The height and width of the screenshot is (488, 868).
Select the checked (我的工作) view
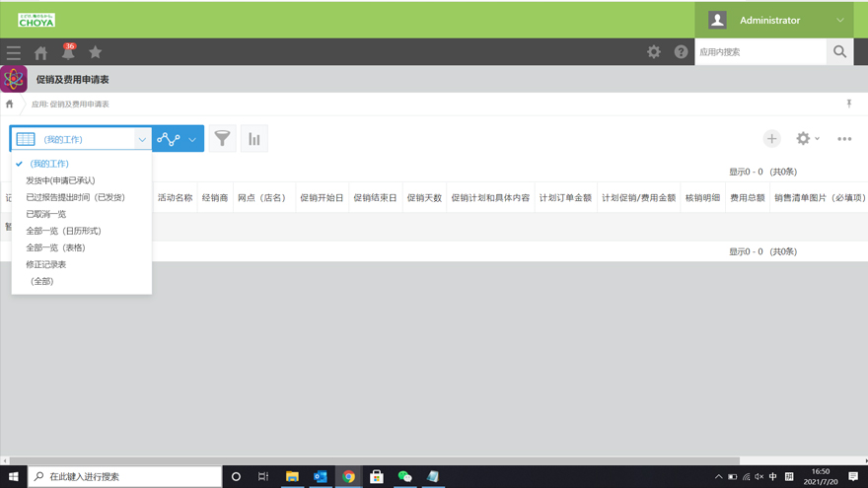click(81, 164)
